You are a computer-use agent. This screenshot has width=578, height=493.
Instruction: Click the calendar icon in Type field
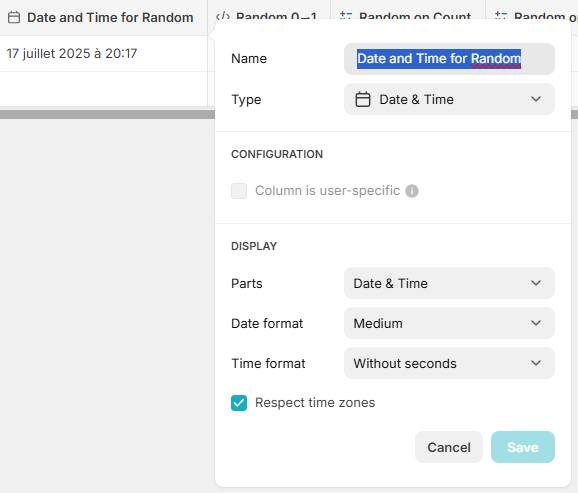coord(363,100)
